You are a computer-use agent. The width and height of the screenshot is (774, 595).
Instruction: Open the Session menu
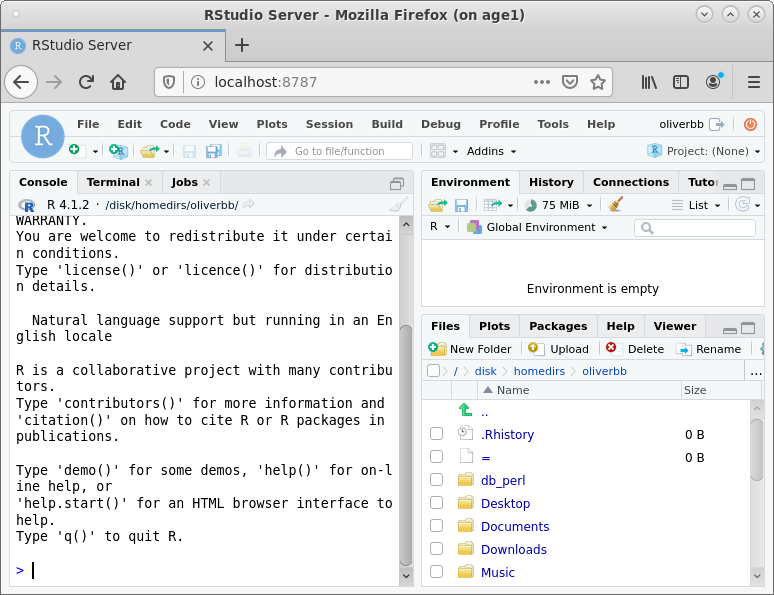(x=329, y=124)
